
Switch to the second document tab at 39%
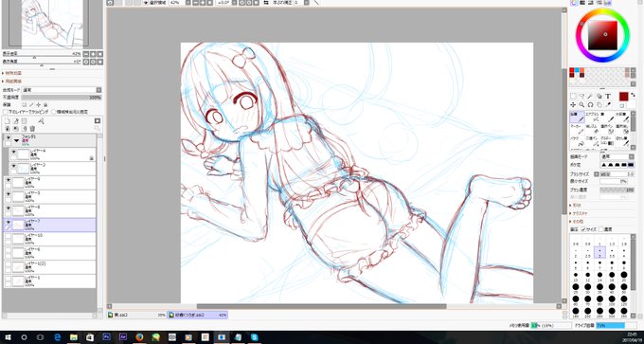click(x=136, y=316)
